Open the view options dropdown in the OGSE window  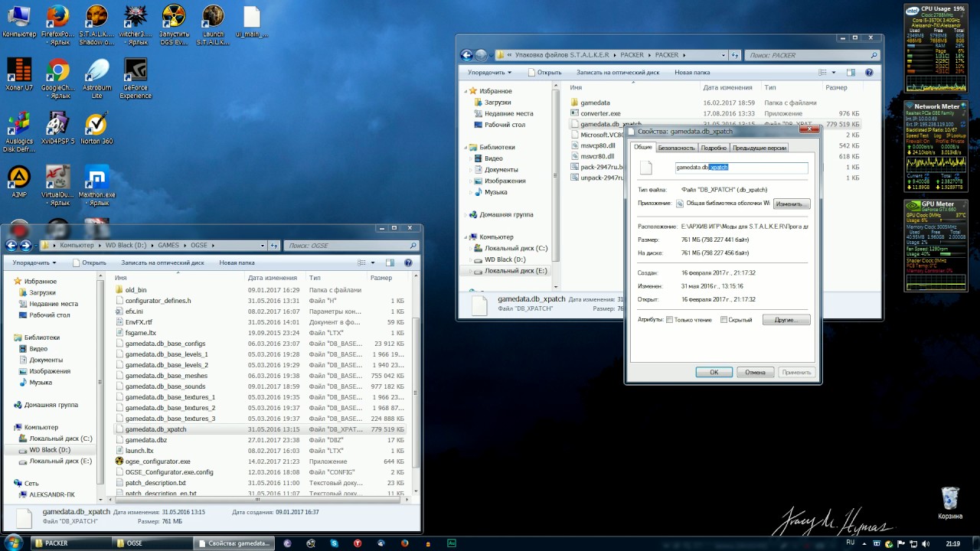[x=372, y=262]
